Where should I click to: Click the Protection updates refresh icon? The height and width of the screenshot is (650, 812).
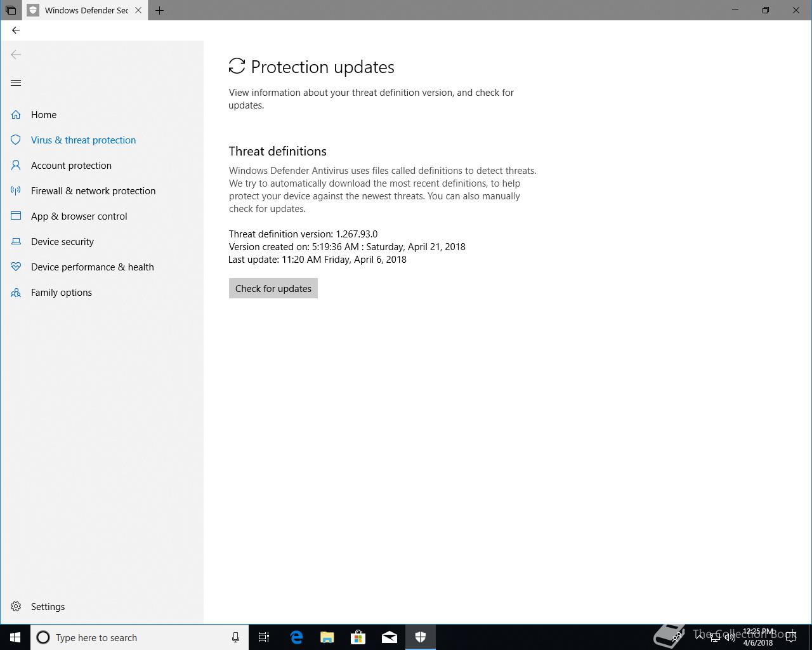(237, 66)
